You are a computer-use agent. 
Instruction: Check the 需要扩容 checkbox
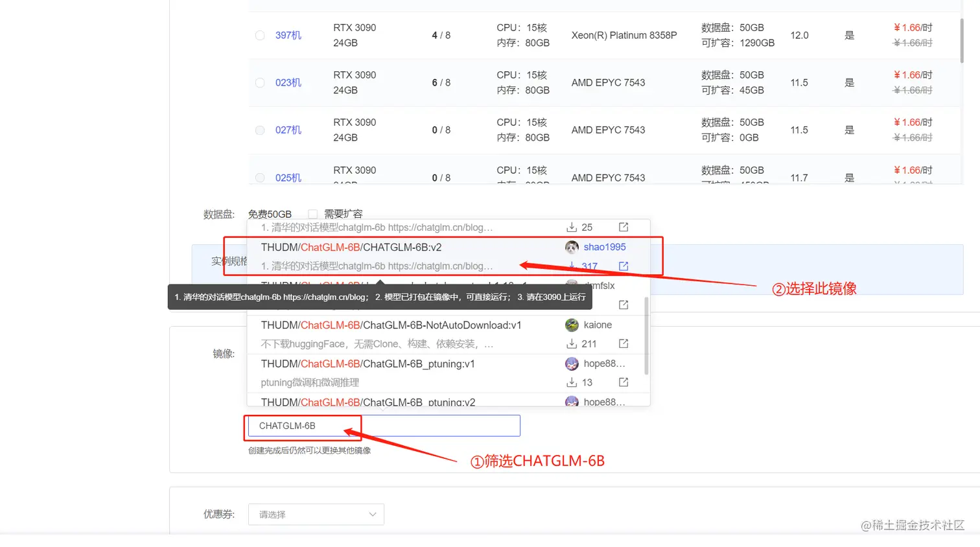pos(312,214)
